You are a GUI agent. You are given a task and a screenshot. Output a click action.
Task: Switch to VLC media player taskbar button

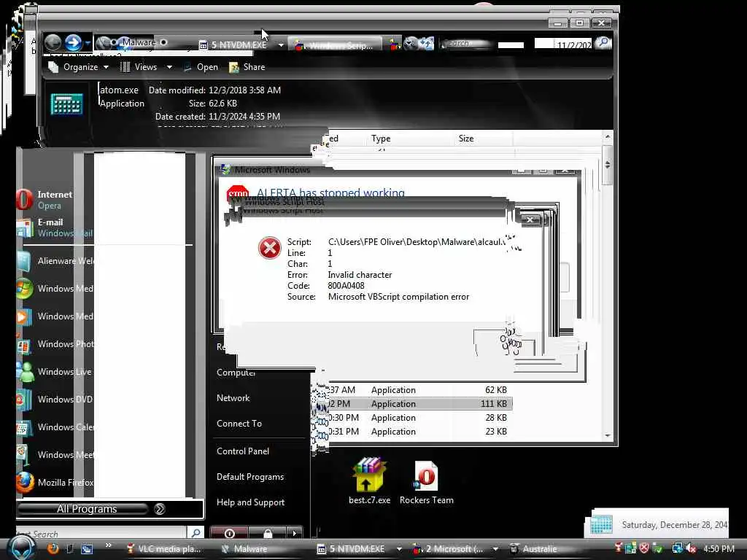pyautogui.click(x=164, y=549)
